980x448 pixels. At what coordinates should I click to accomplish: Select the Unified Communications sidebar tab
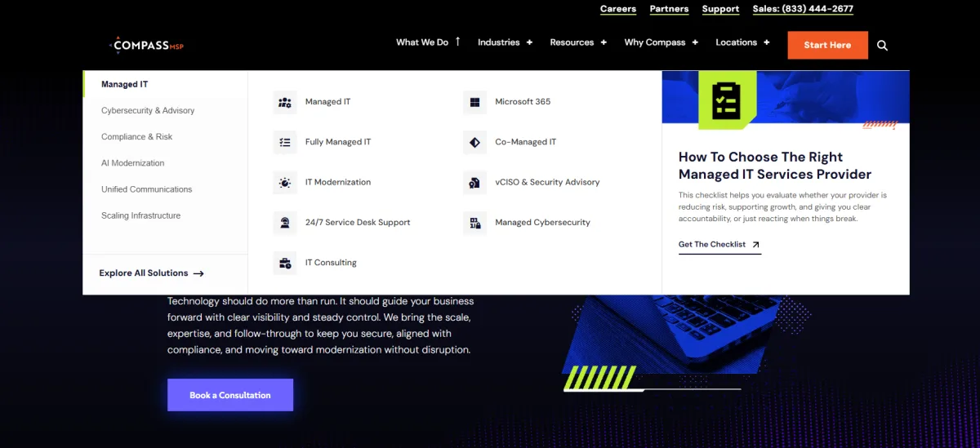point(165,189)
